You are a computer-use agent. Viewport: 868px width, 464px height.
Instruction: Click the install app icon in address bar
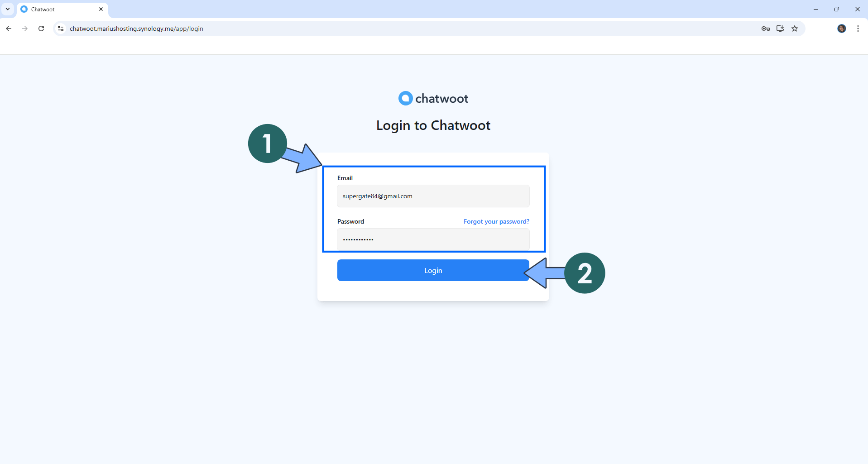coord(780,29)
